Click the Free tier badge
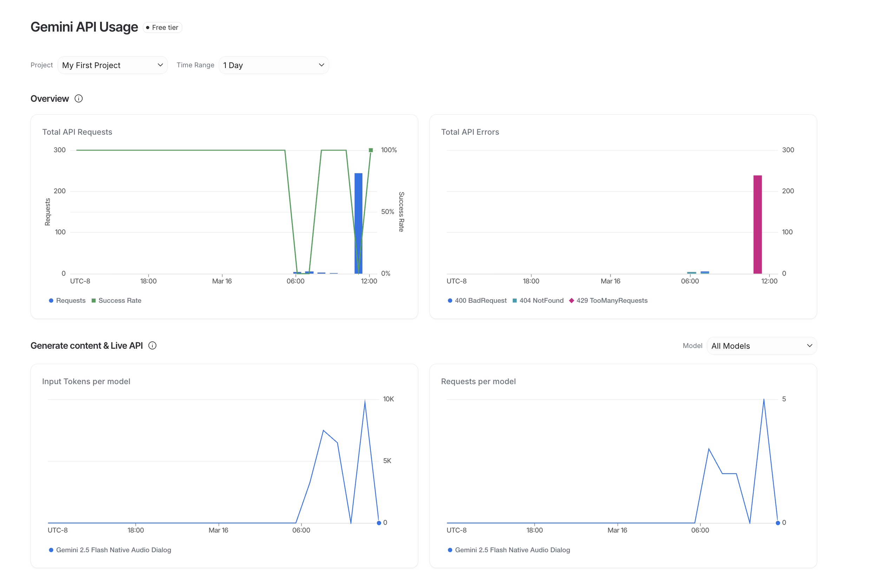 [163, 28]
